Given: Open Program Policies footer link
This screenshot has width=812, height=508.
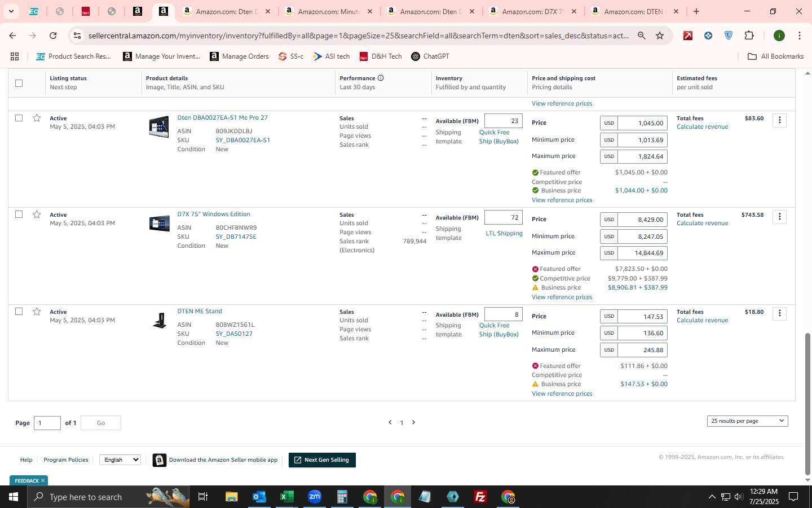Looking at the screenshot, I should tap(66, 459).
